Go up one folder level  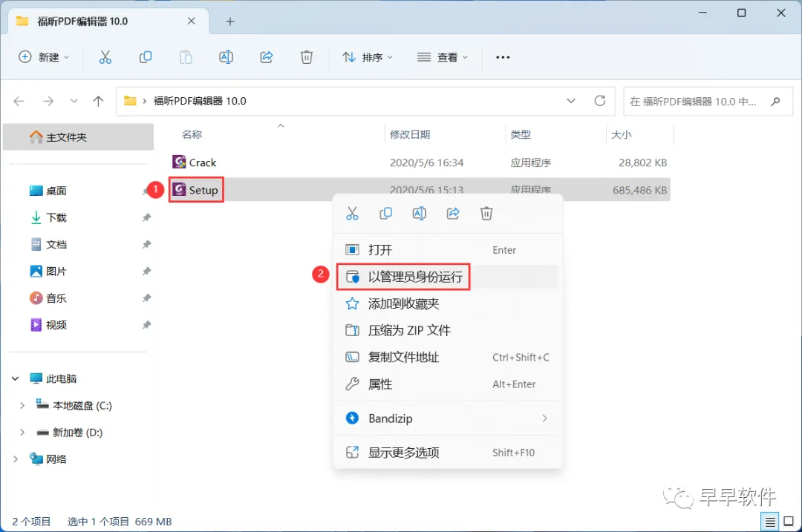click(x=98, y=101)
